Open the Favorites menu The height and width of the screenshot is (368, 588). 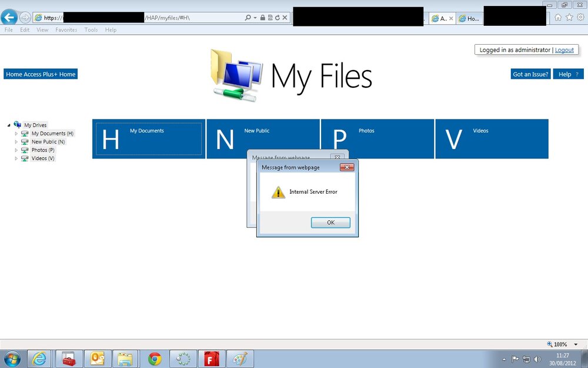coord(66,29)
